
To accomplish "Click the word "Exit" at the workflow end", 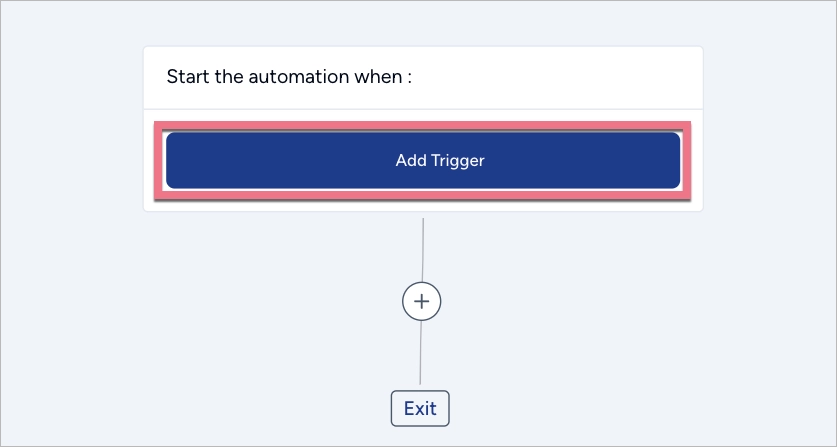I will (x=420, y=408).
